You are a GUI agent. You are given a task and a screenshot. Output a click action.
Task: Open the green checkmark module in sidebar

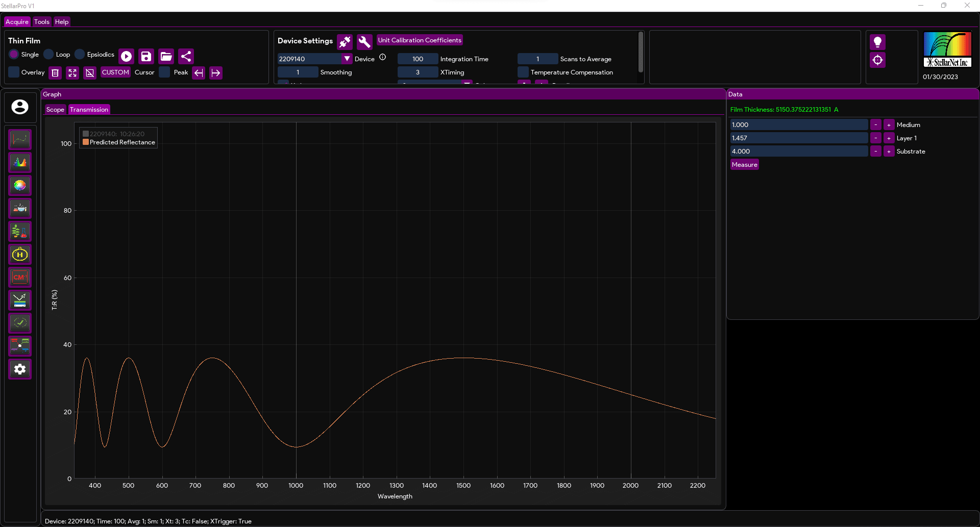pos(20,323)
